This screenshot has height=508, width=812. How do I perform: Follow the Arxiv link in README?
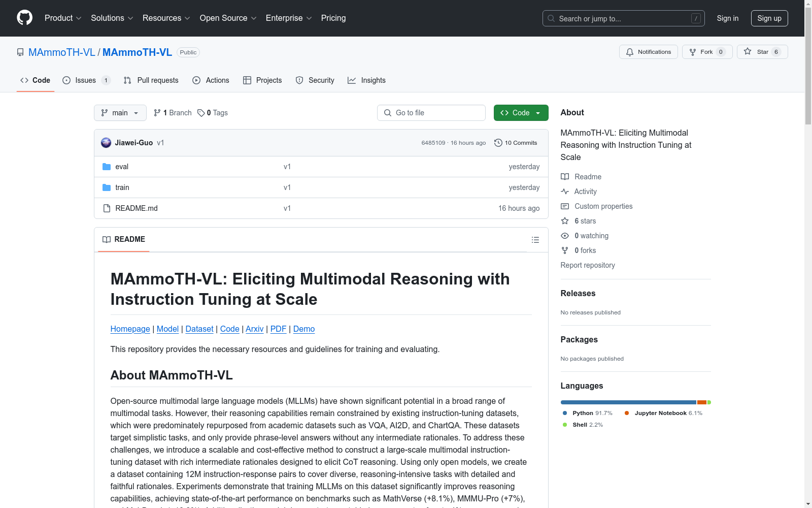point(255,329)
